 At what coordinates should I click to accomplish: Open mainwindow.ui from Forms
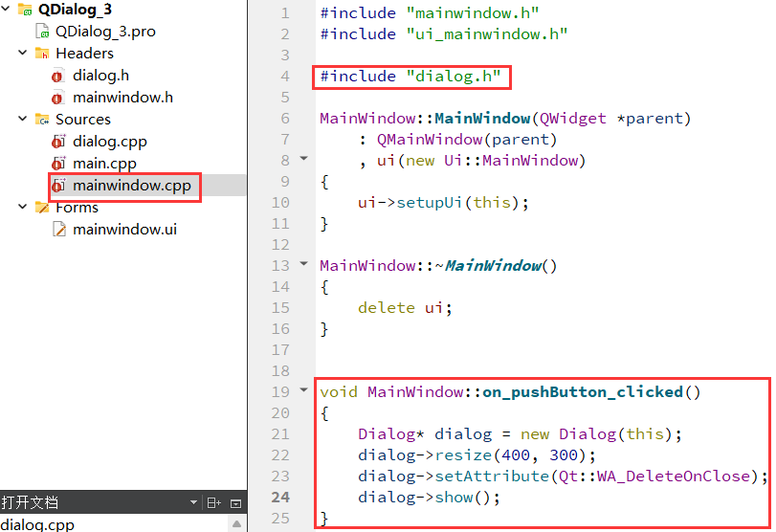(124, 229)
